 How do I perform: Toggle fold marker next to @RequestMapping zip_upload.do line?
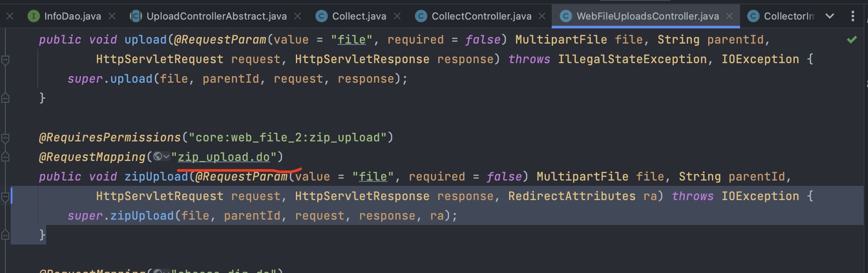pos(5,157)
